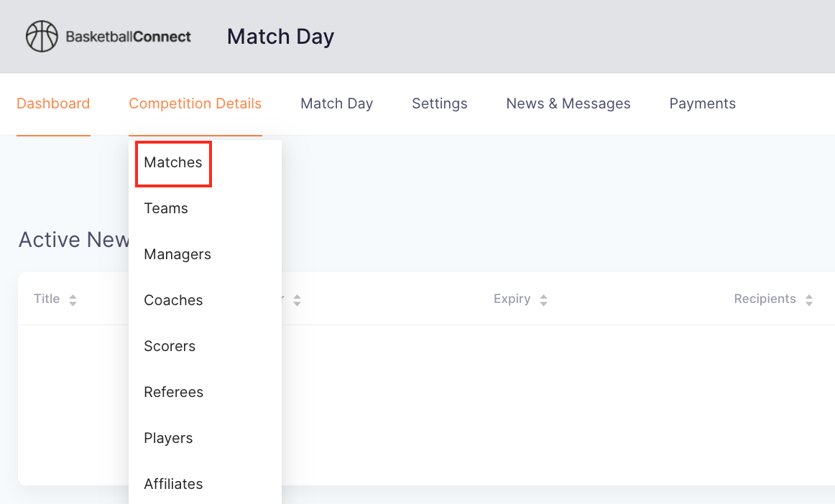
Task: Sort the table by Title
Action: [73, 300]
